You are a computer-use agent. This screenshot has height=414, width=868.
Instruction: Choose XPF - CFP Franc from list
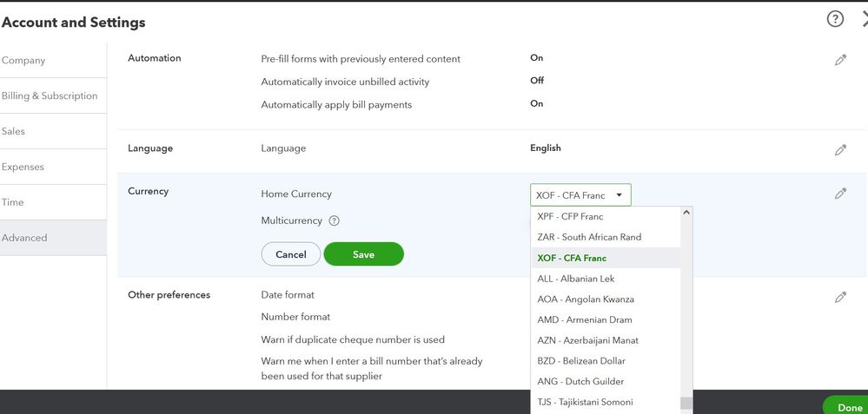(x=570, y=216)
